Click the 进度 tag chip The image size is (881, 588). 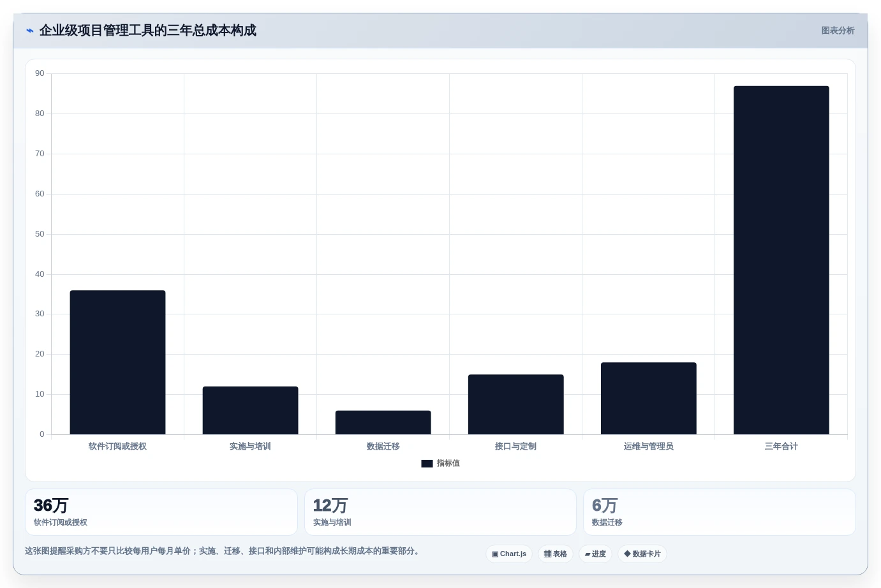[x=595, y=554]
